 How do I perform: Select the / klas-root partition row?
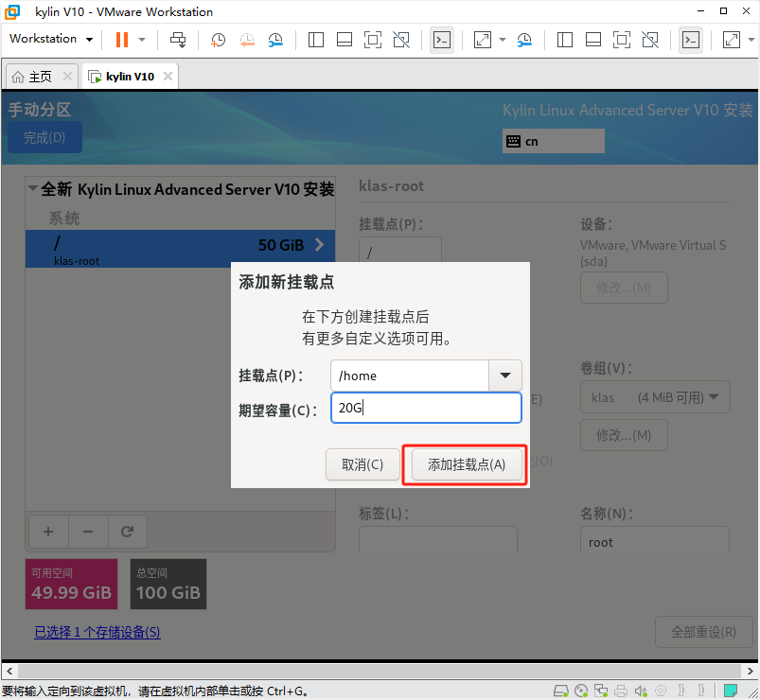tap(180, 249)
